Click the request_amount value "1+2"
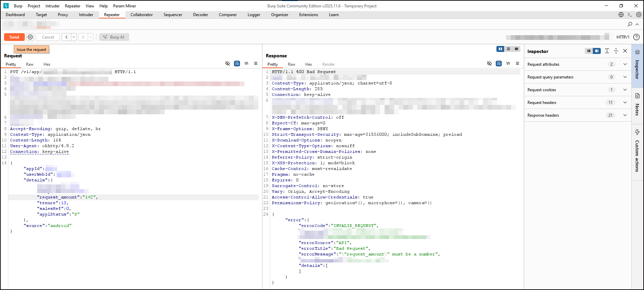This screenshot has height=290, width=644. pos(89,197)
